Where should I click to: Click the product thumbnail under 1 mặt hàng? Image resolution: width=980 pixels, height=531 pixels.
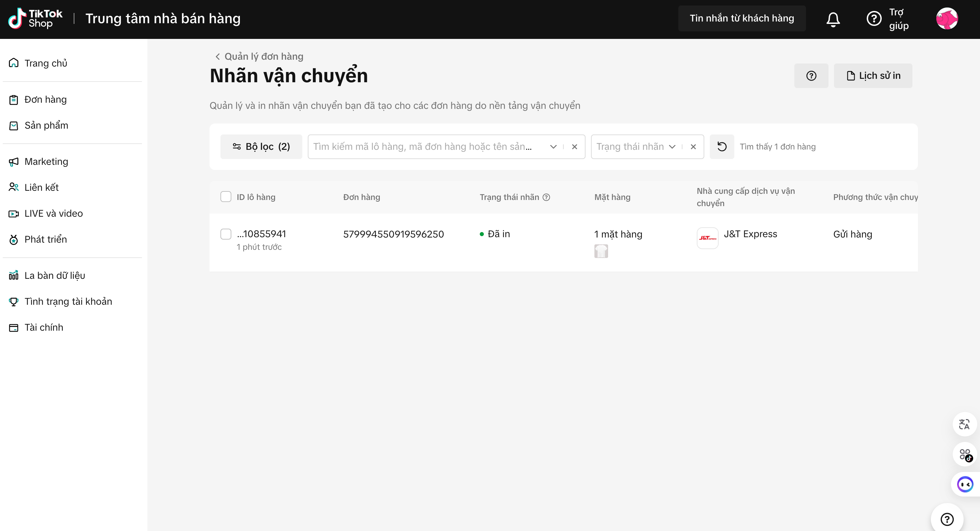click(601, 251)
